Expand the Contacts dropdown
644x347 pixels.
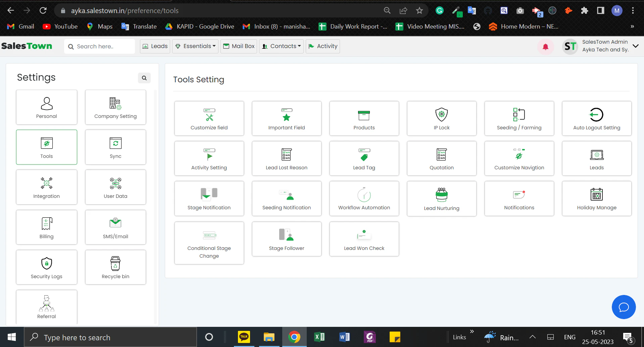[281, 46]
